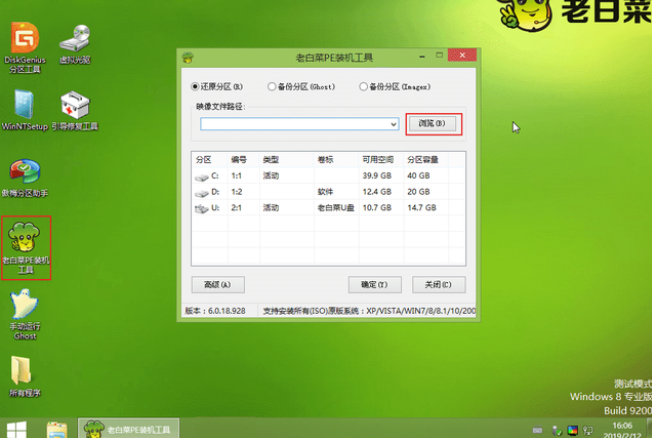This screenshot has width=654, height=438.
Task: Open 所有程序 folder icon
Action: point(25,377)
